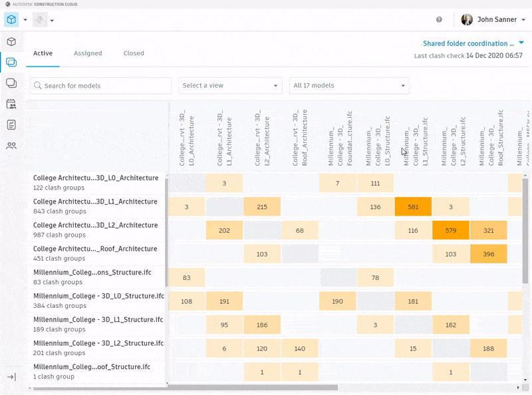This screenshot has height=395, width=532.
Task: Select row 'Millennium_College - 3D_L1_Structure.ifc'
Action: [x=97, y=324]
